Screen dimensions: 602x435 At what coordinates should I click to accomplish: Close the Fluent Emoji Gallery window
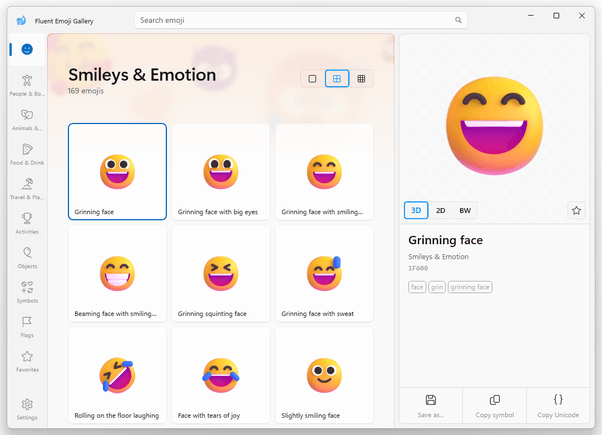pyautogui.click(x=582, y=16)
